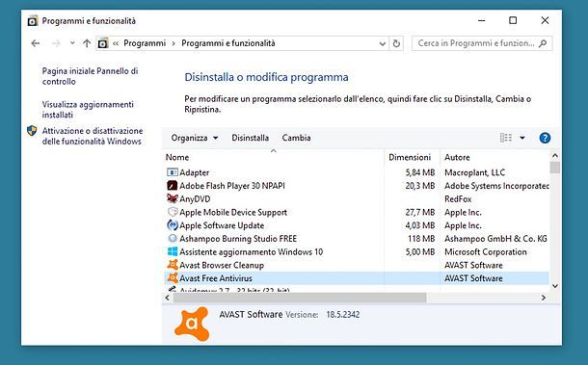Select the Adobe Flash Player icon
This screenshot has width=588, height=365.
coord(173,186)
